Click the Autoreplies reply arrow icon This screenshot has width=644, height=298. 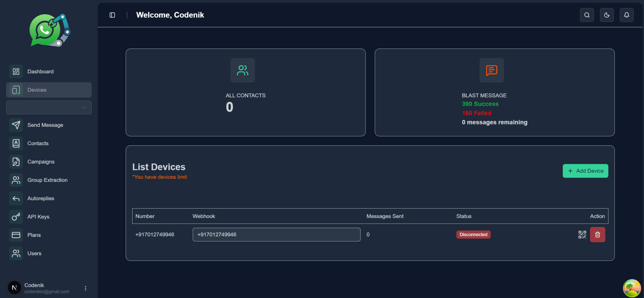point(16,198)
